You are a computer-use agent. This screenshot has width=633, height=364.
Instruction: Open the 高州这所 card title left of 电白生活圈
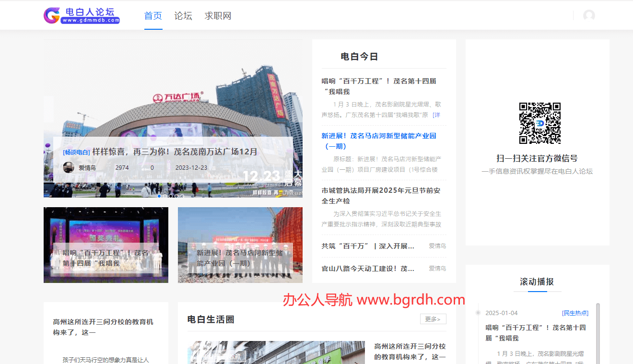point(103,327)
